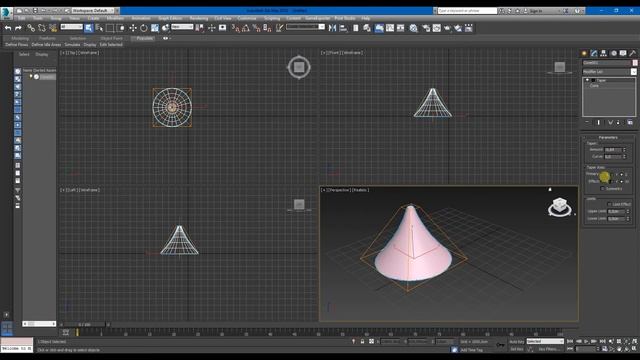The image size is (640, 360).
Task: Click Edit Selected in the ribbon
Action: [111, 44]
